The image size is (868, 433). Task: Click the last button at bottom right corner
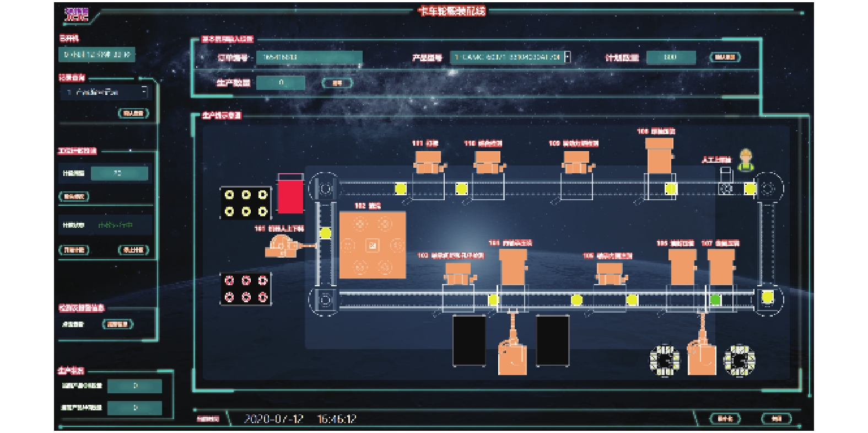click(777, 419)
